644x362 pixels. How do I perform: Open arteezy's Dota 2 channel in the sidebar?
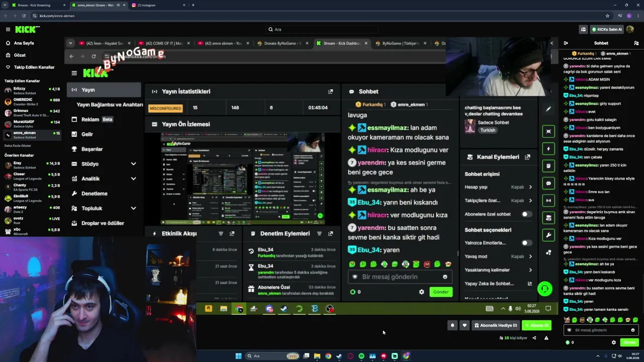tap(32, 209)
